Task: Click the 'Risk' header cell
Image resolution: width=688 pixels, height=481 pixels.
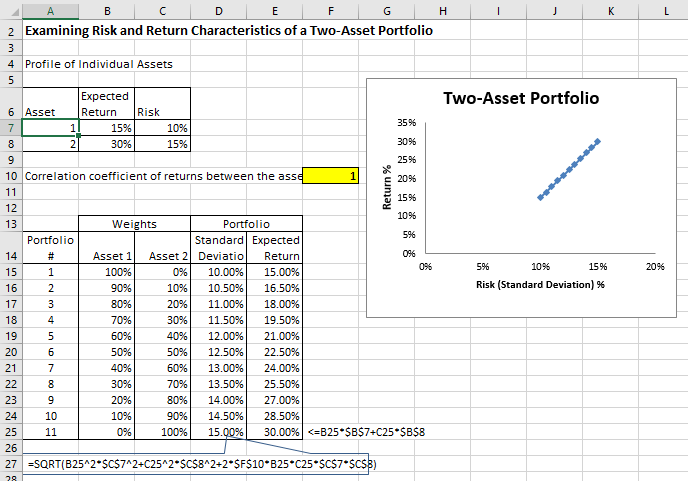Action: [162, 104]
